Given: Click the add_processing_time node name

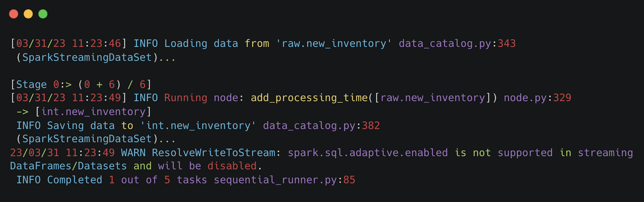Looking at the screenshot, I should 309,98.
